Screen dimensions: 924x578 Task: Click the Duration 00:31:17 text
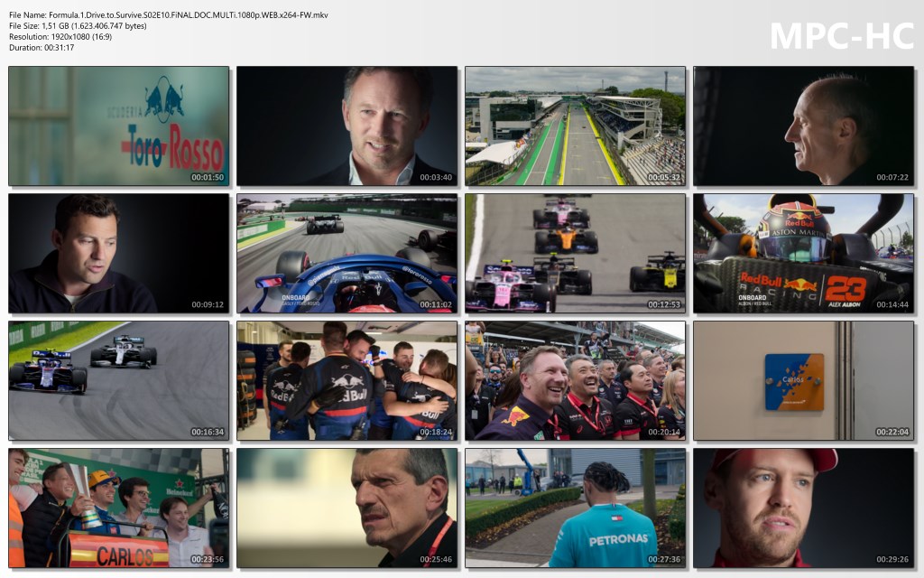tap(42, 47)
